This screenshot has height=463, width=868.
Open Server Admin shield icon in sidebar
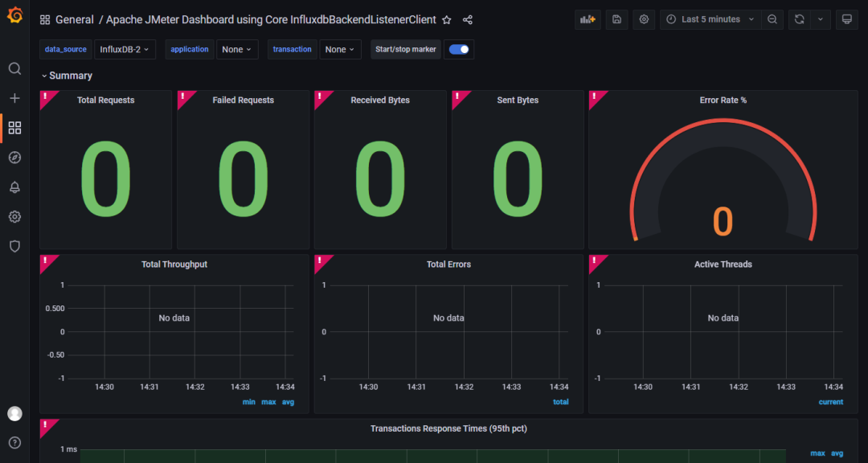(14, 246)
